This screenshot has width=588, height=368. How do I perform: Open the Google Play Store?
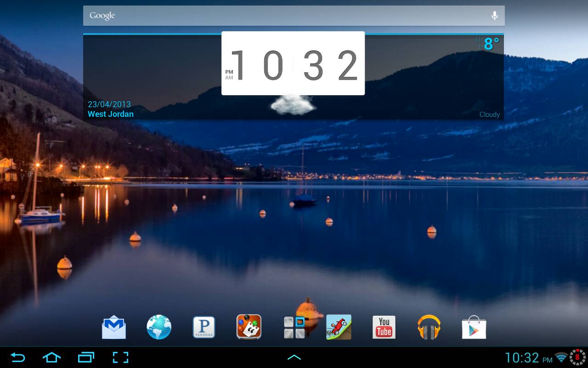[474, 327]
